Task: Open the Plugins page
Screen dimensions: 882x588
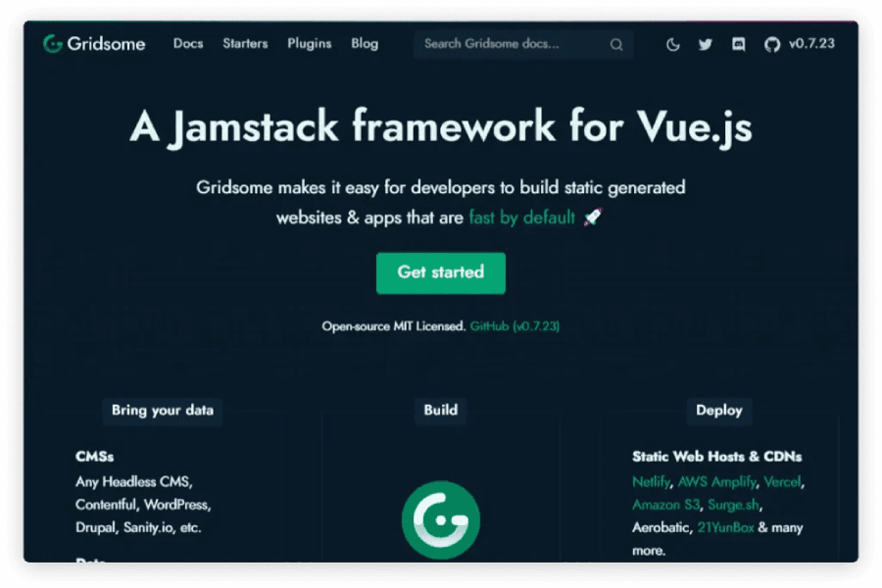Action: [310, 44]
